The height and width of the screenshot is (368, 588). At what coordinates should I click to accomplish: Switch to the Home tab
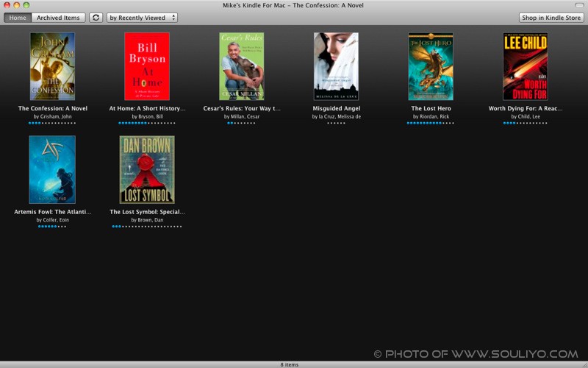18,18
